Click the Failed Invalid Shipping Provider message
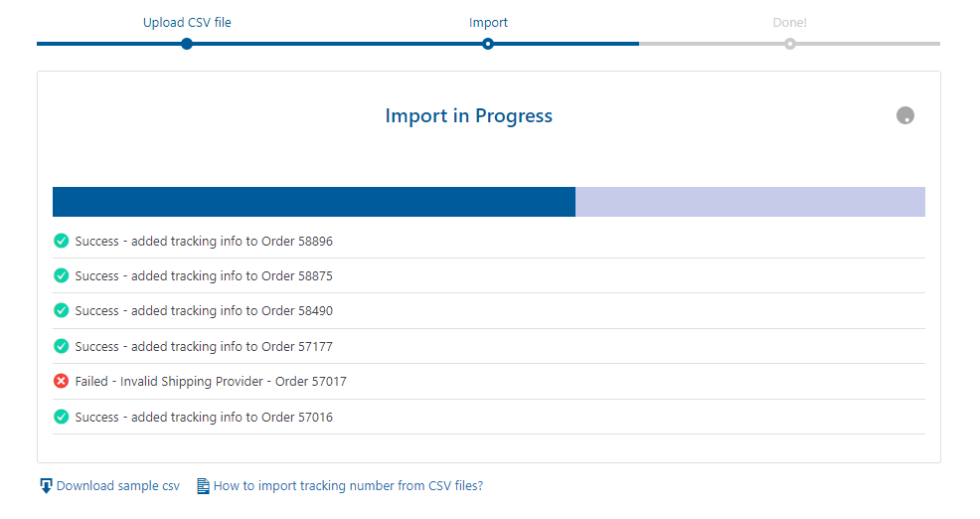980x519 pixels. pyautogui.click(x=211, y=381)
